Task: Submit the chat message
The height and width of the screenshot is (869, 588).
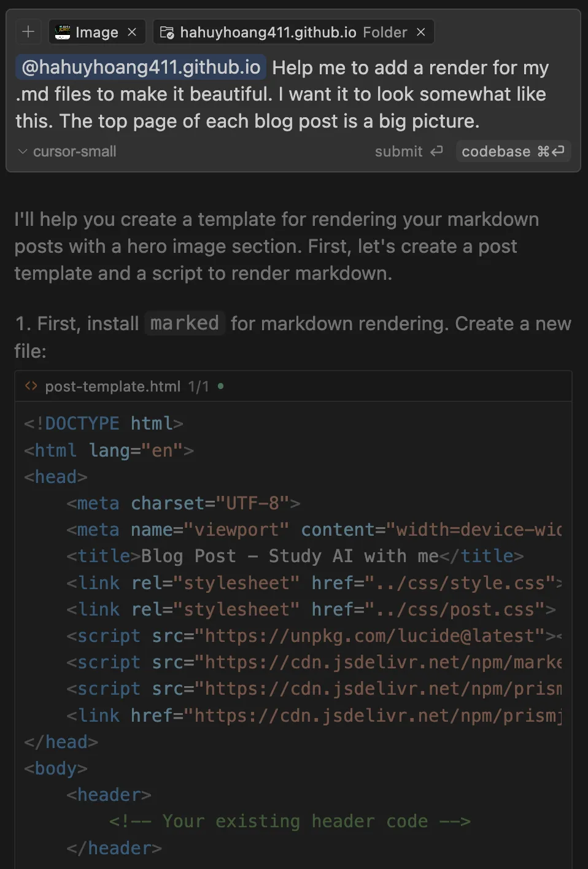Action: click(x=409, y=152)
